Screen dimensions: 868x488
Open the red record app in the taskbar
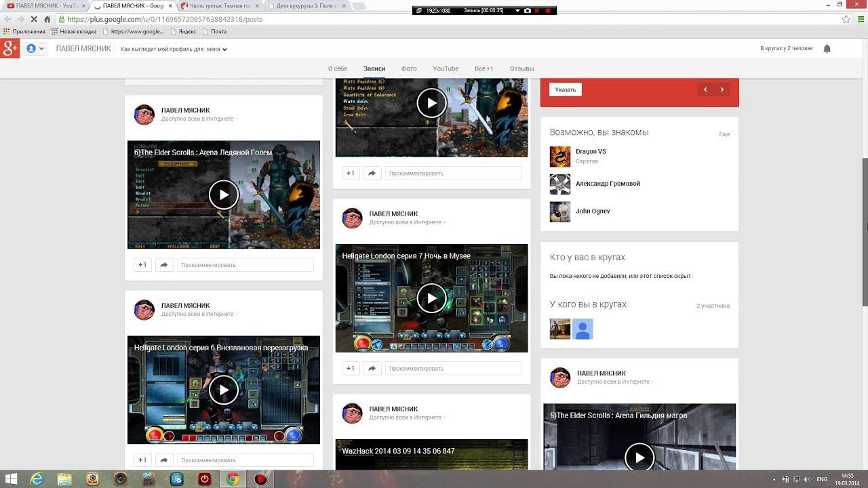click(x=260, y=479)
